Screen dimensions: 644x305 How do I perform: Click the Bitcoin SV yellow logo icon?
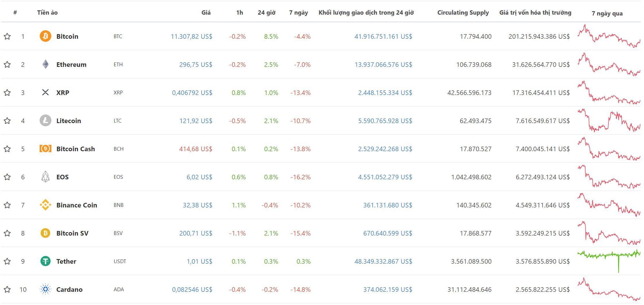45,233
